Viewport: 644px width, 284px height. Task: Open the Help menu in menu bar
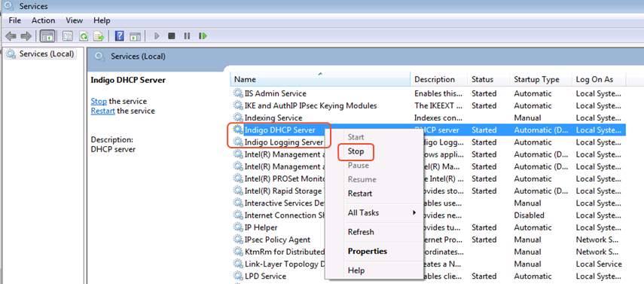[102, 20]
